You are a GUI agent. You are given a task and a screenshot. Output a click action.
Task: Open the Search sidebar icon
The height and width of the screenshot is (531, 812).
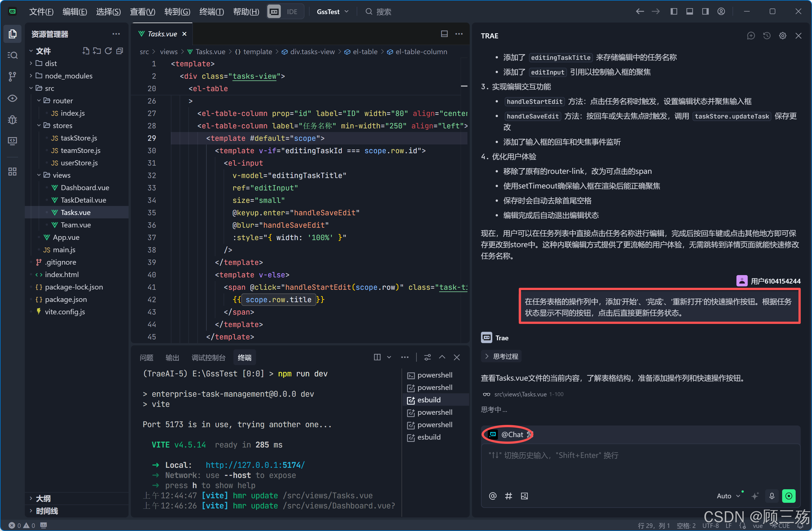coord(12,55)
